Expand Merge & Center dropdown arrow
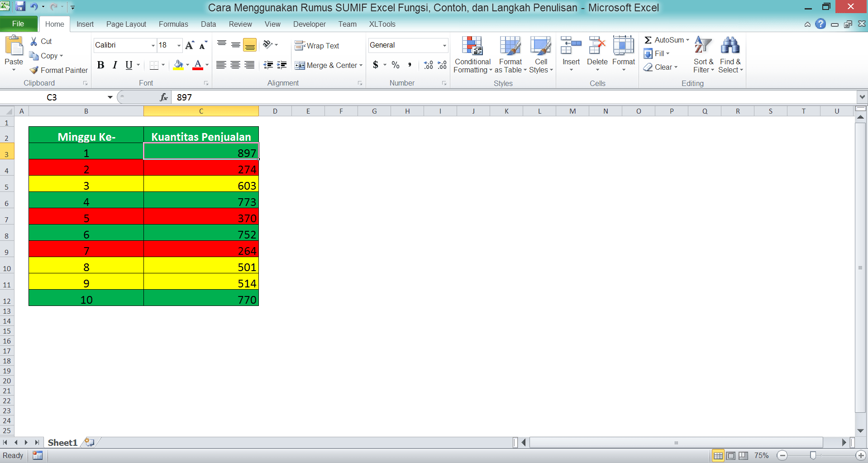The height and width of the screenshot is (463, 868). [361, 65]
